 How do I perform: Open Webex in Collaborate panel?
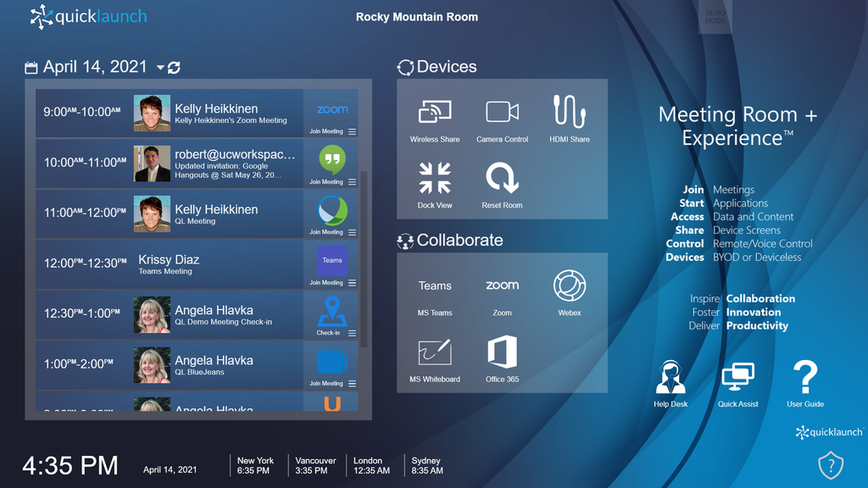coord(569,293)
